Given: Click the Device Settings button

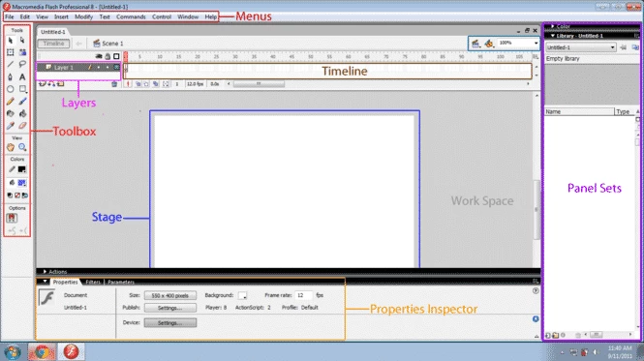Looking at the screenshot, I should 170,323.
